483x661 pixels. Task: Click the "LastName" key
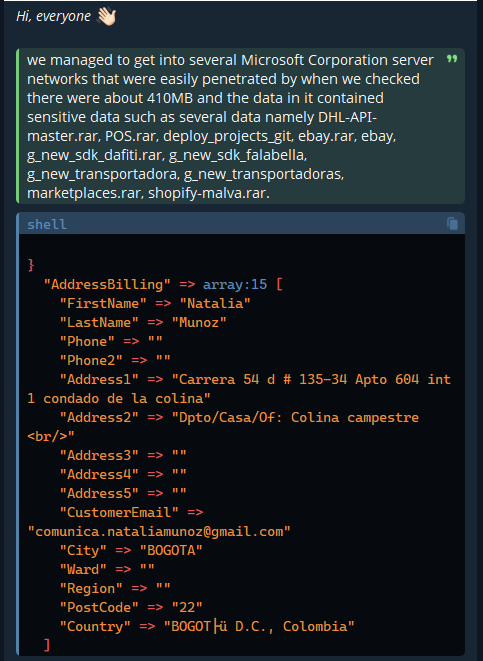pos(99,322)
